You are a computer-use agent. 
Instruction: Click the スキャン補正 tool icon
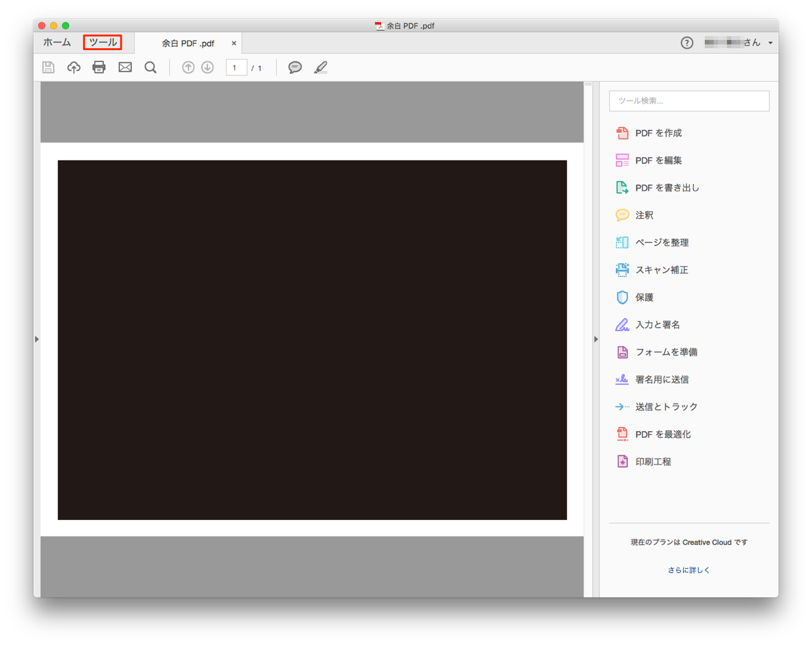click(x=622, y=270)
